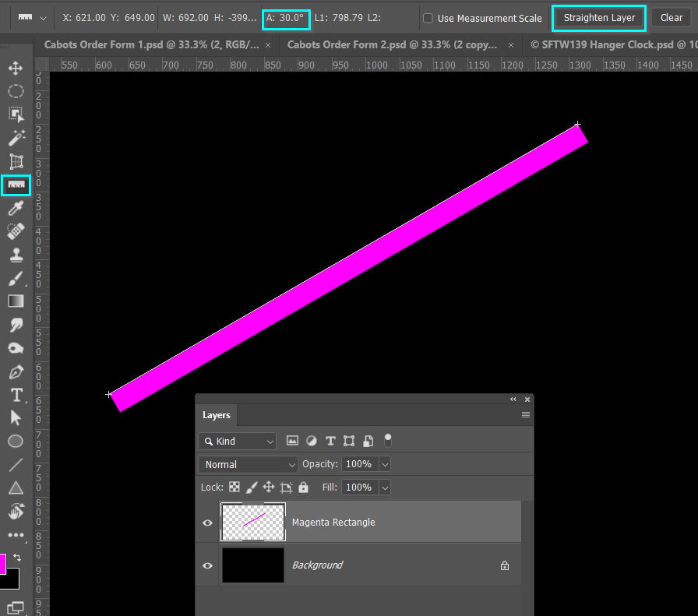This screenshot has height=616, width=698.
Task: Select the Magic Wand tool
Action: point(16,138)
